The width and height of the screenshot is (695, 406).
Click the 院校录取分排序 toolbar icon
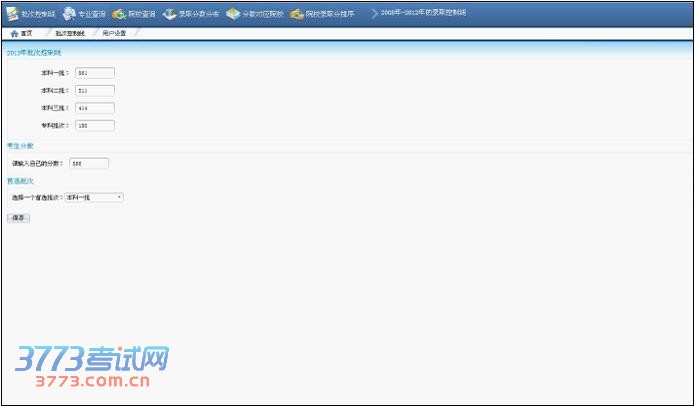click(298, 14)
